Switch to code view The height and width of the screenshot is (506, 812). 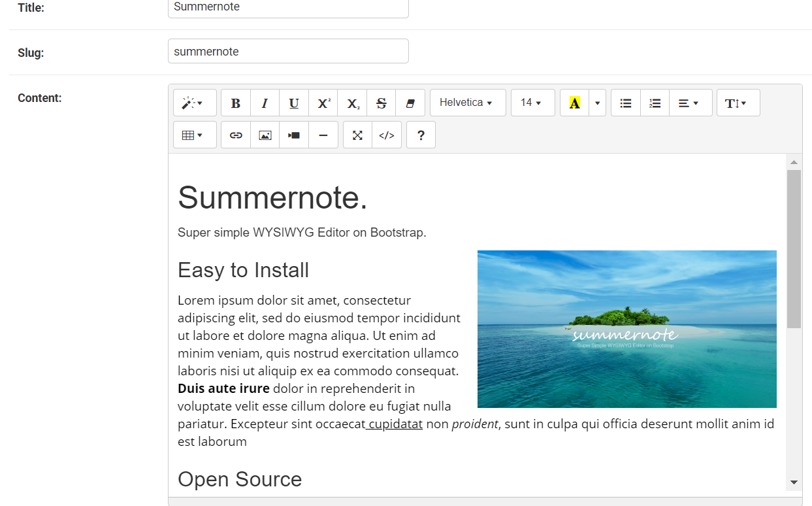[386, 135]
